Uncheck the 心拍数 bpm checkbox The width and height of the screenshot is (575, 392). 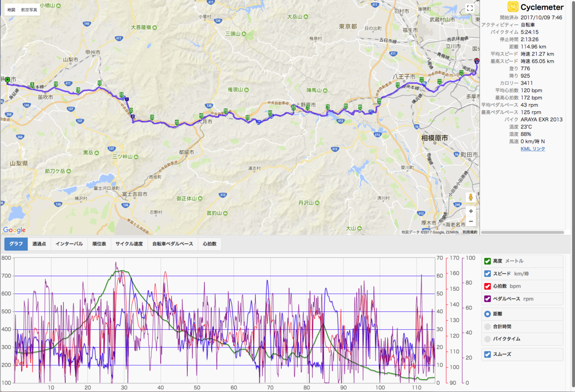pyautogui.click(x=487, y=286)
